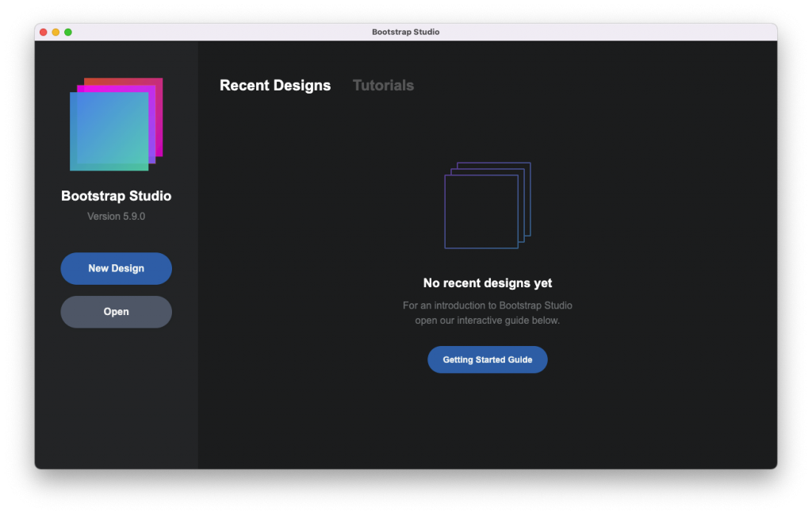Image resolution: width=812 pixels, height=515 pixels.
Task: Click the introduction text about interactive guide
Action: point(488,313)
